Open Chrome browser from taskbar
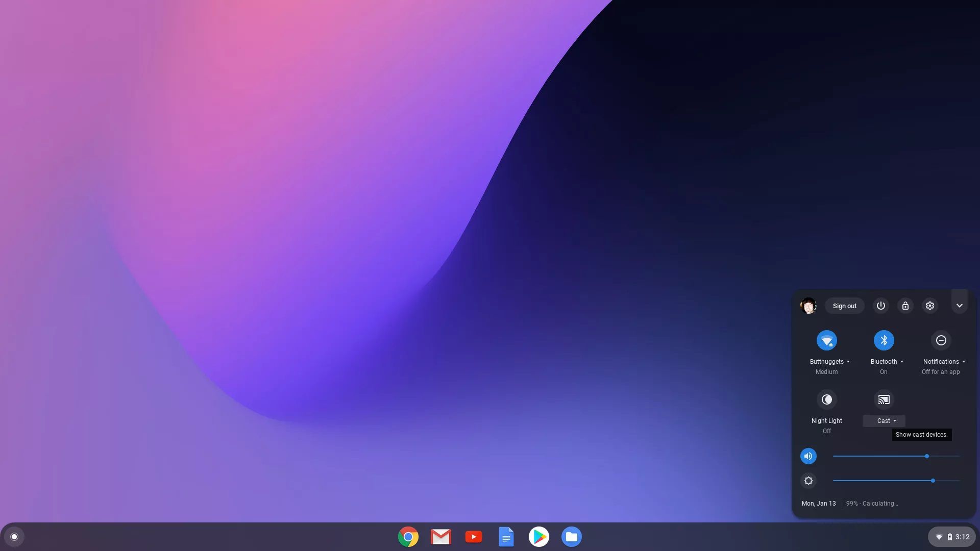Viewport: 980px width, 551px height. (x=408, y=537)
